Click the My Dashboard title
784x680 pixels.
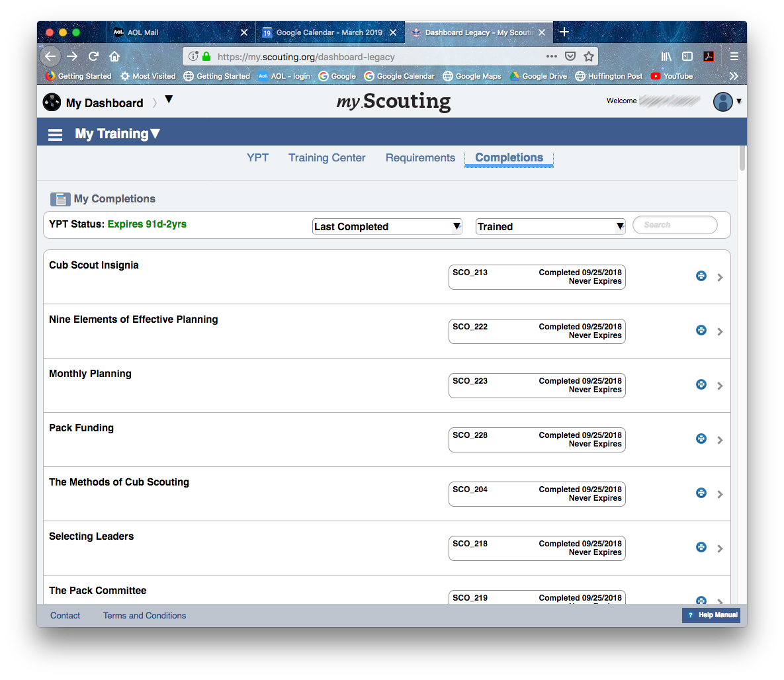click(x=105, y=103)
